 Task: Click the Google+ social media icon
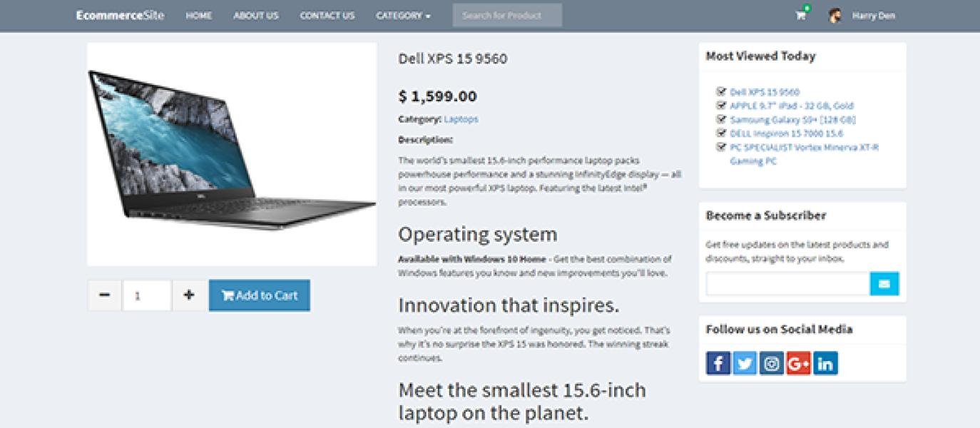pyautogui.click(x=798, y=362)
